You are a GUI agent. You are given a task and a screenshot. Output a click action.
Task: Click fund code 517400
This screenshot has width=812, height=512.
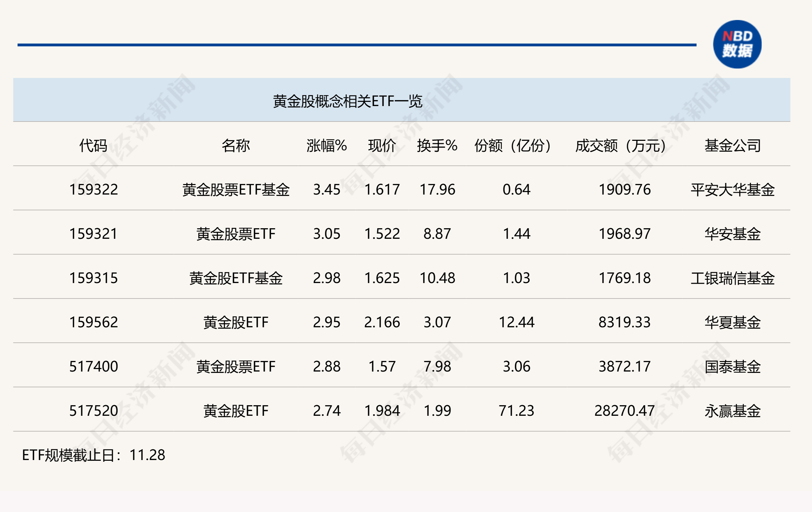[93, 367]
